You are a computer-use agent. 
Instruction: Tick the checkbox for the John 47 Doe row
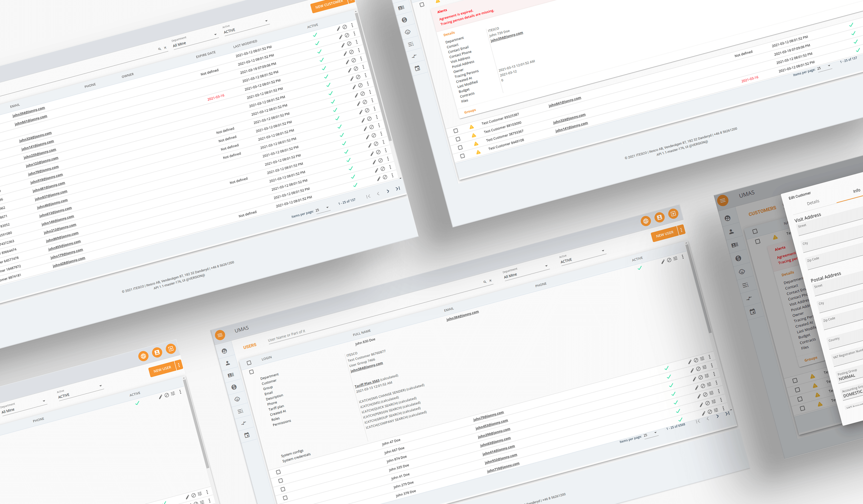(278, 472)
